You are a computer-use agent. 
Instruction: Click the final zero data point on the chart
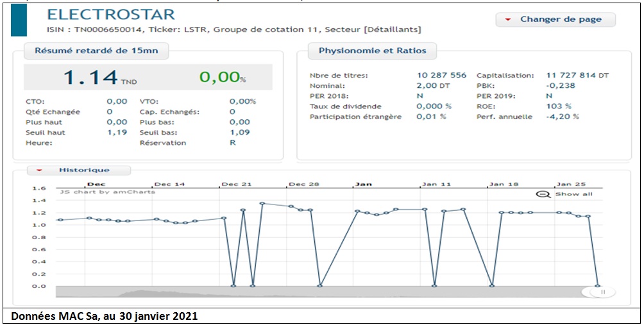(598, 286)
